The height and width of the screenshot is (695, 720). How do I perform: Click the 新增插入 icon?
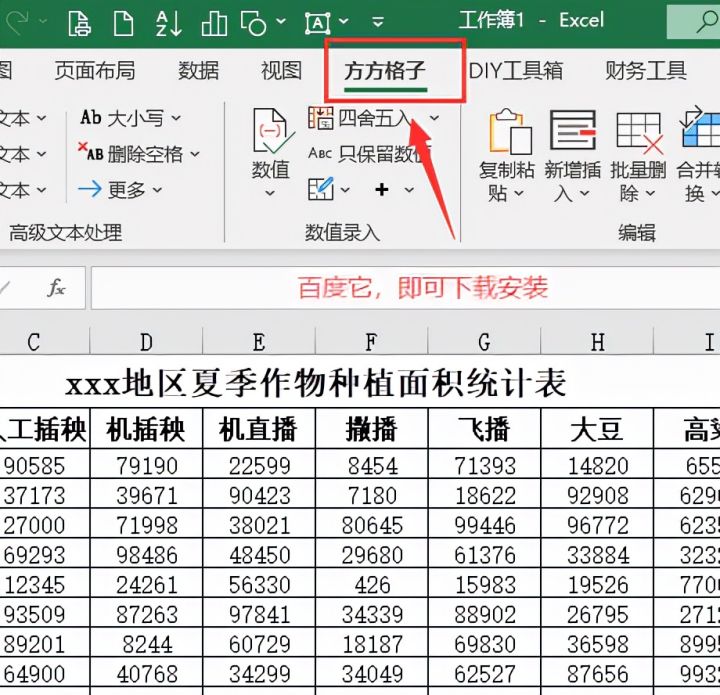(x=573, y=130)
